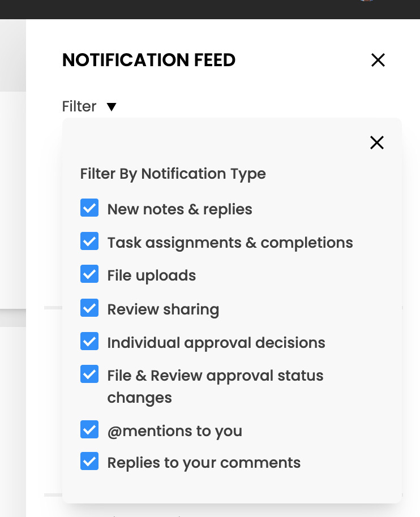Toggle the File uploads checkbox
The width and height of the screenshot is (420, 517).
pyautogui.click(x=89, y=274)
